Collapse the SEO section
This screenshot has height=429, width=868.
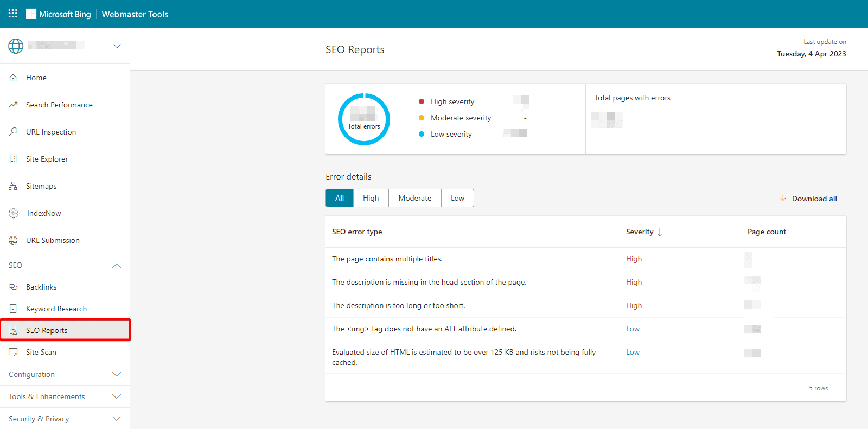pyautogui.click(x=116, y=266)
